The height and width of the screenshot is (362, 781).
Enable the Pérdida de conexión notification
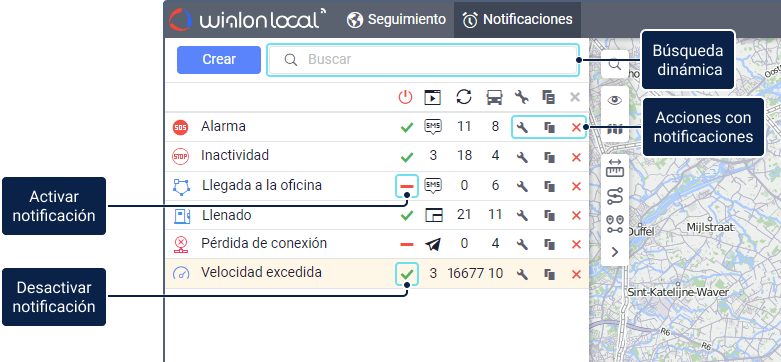(407, 244)
